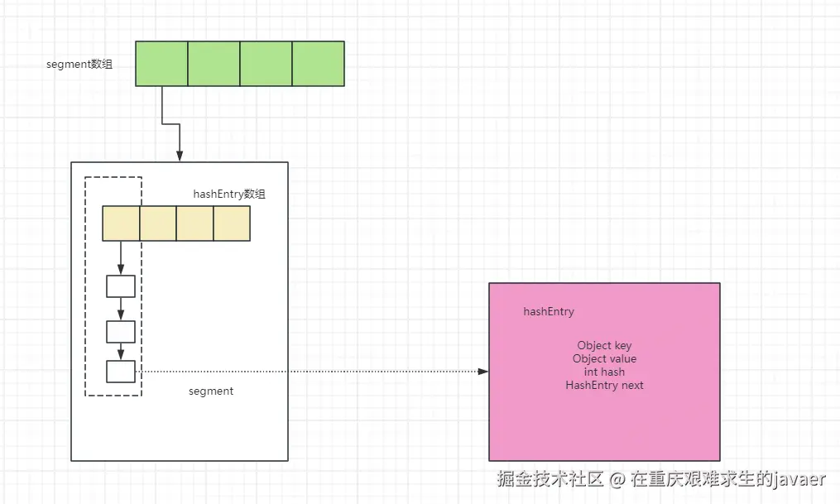Select the 'int hash' field text
The width and height of the screenshot is (840, 504).
604,372
